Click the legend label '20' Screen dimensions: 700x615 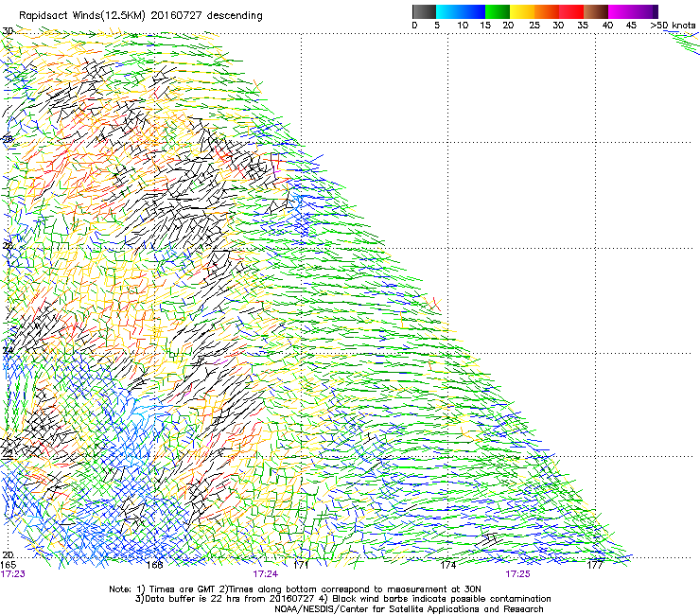pos(508,26)
